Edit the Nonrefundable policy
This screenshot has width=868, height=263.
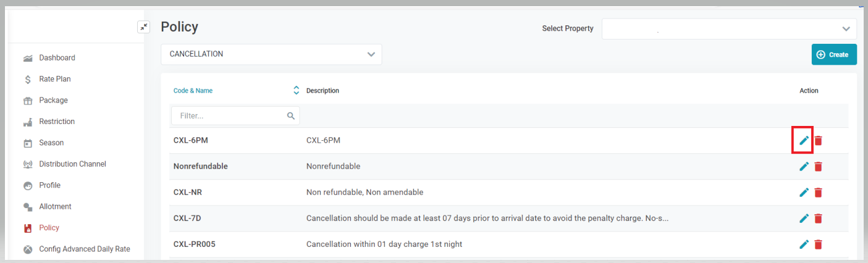point(804,166)
